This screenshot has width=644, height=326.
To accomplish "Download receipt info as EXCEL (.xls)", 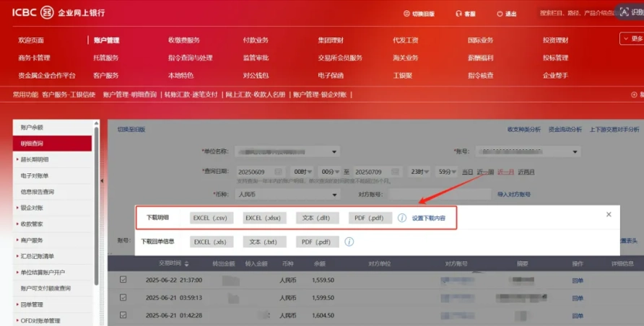I will coord(212,242).
